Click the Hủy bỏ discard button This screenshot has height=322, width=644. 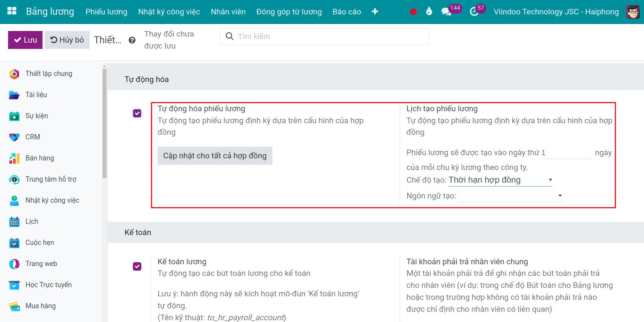tap(67, 40)
